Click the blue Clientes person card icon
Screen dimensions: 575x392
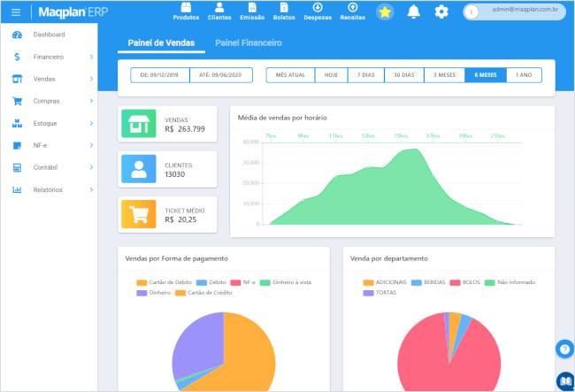pos(139,169)
